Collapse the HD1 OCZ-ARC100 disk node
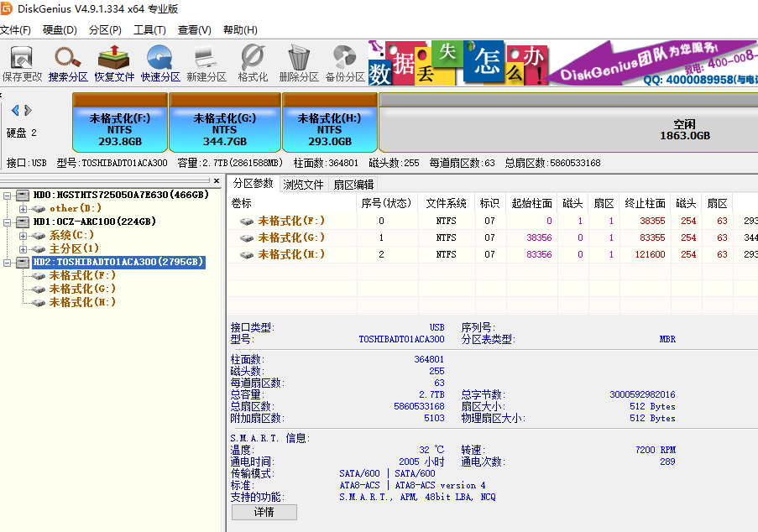This screenshot has height=532, width=758. click(x=8, y=222)
